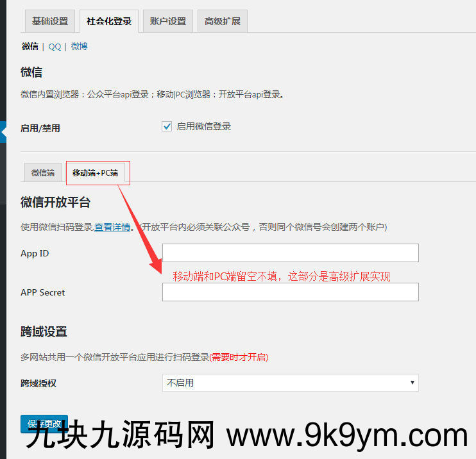Open the 基础设置 tab

point(50,21)
